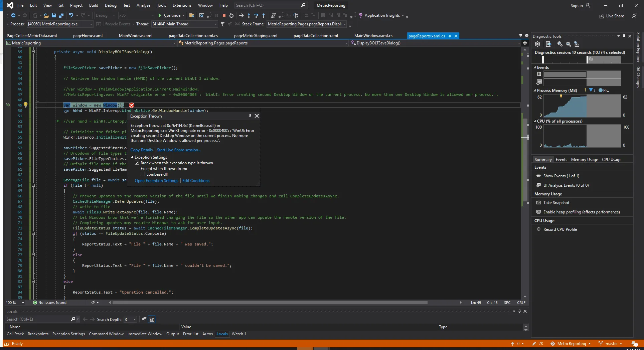Image resolution: width=644 pixels, height=350 pixels.
Task: Check the combase.dll exception checkbox
Action: (x=143, y=174)
